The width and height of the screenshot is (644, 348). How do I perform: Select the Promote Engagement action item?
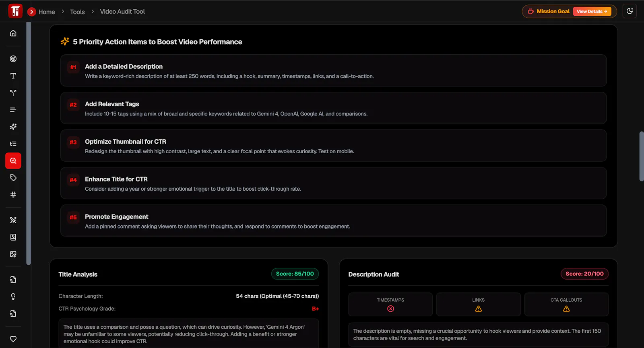333,220
